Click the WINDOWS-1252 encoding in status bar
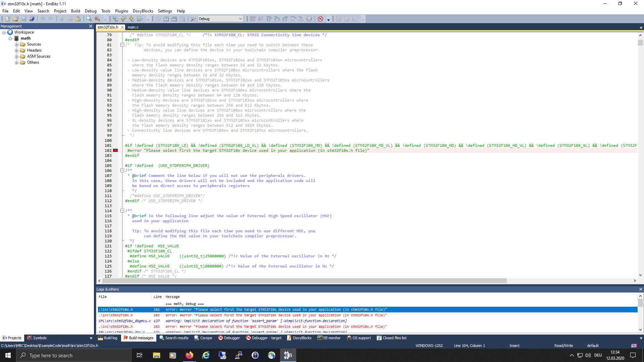This screenshot has height=362, width=644. click(x=429, y=346)
